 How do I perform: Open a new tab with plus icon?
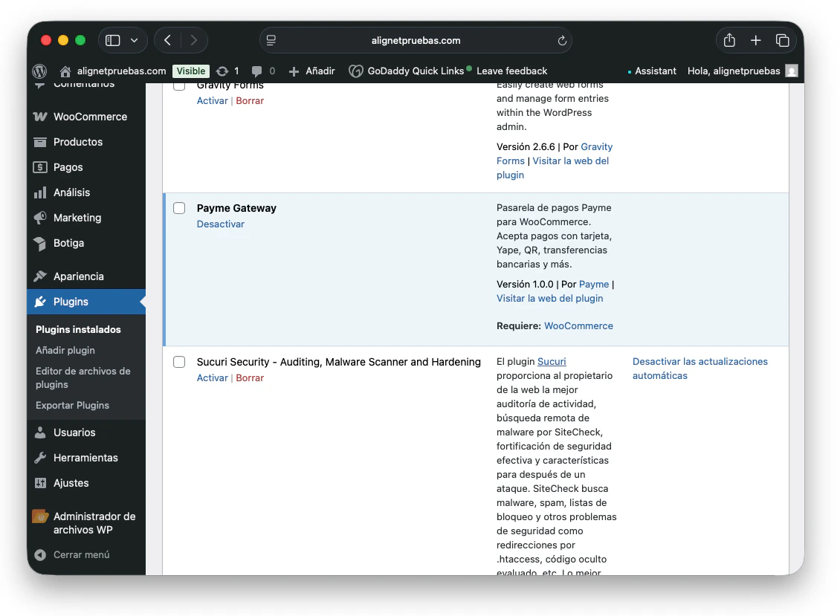point(755,40)
